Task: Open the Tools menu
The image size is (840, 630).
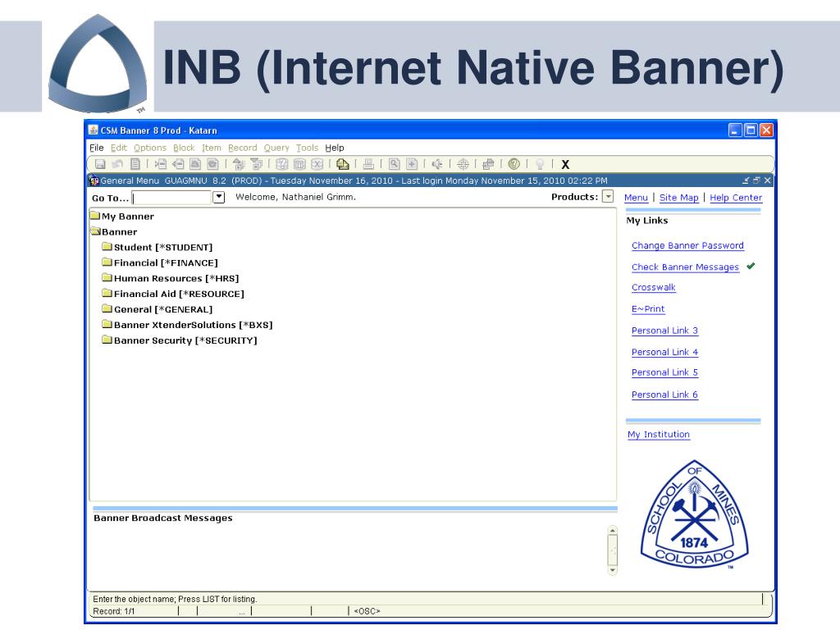Action: [307, 148]
